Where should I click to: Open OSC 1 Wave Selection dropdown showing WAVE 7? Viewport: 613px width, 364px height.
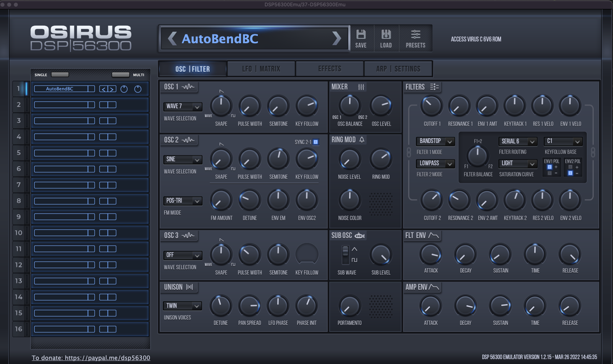tap(182, 106)
